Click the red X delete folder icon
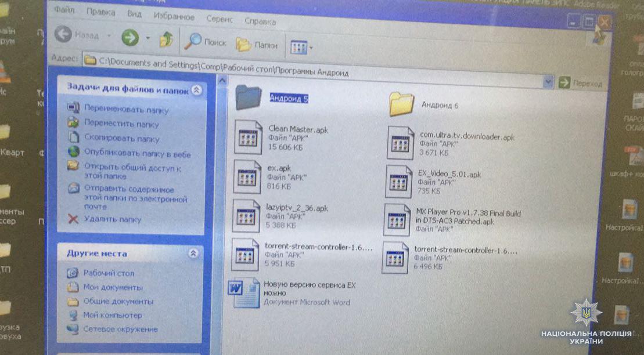644x355 pixels. pyautogui.click(x=73, y=219)
